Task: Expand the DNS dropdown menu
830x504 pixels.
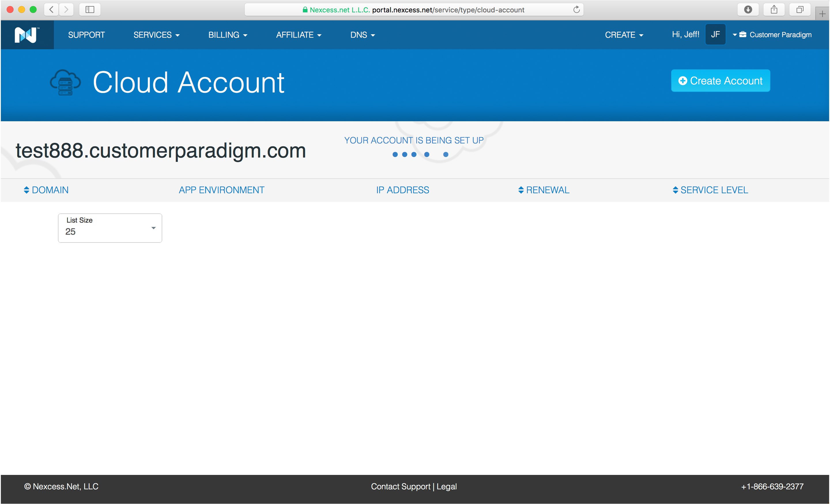Action: point(363,35)
